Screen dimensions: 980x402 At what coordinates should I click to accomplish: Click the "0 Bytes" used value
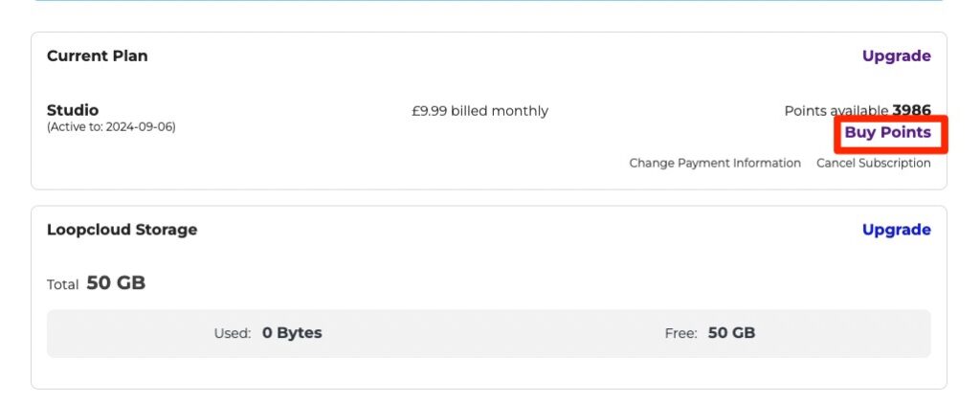click(x=292, y=334)
